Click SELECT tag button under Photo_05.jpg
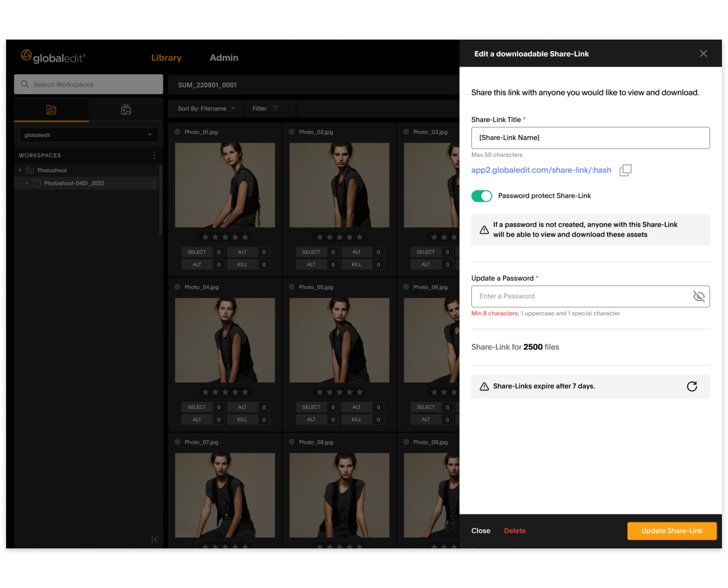Image resolution: width=728 pixels, height=588 pixels. point(311,407)
